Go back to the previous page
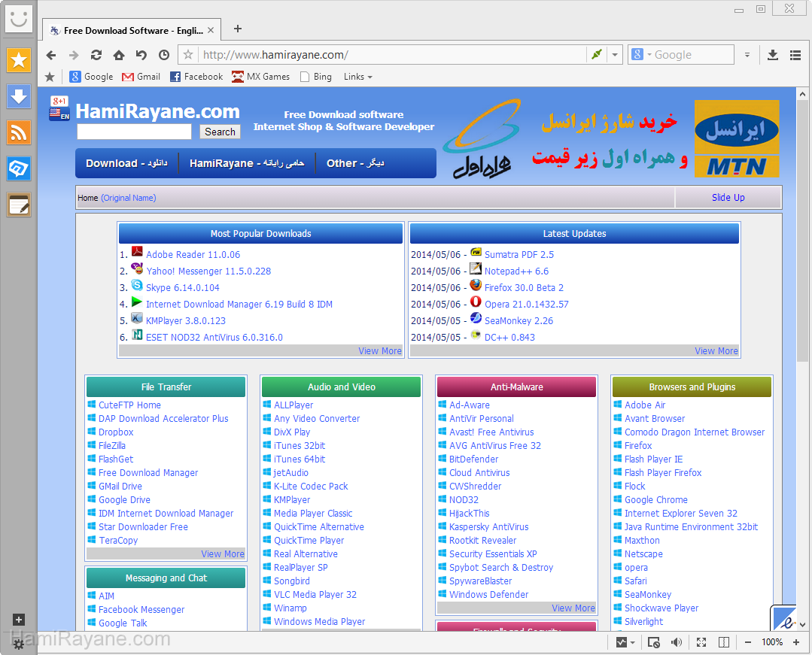 point(50,55)
